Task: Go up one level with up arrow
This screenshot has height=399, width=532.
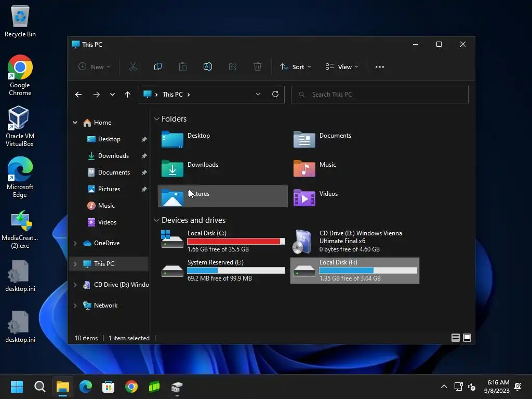Action: (128, 95)
